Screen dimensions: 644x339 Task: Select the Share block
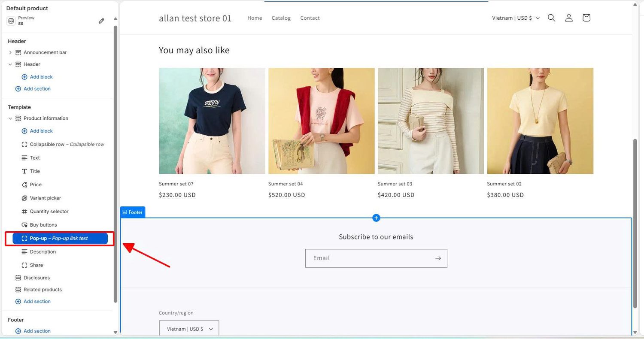[36, 265]
